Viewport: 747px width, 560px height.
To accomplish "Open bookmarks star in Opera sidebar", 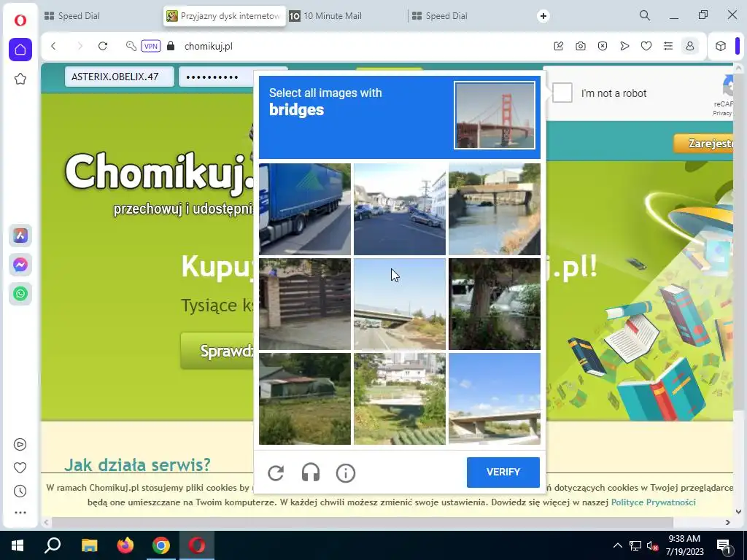I will (x=20, y=79).
